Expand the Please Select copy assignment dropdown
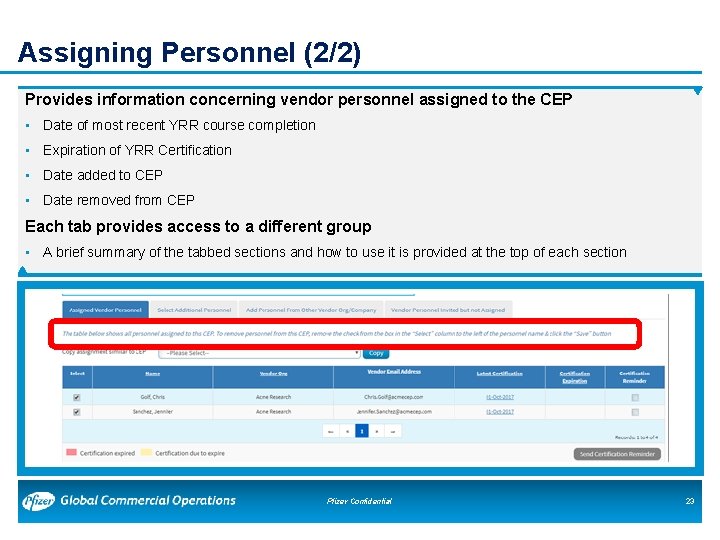 pyautogui.click(x=259, y=353)
